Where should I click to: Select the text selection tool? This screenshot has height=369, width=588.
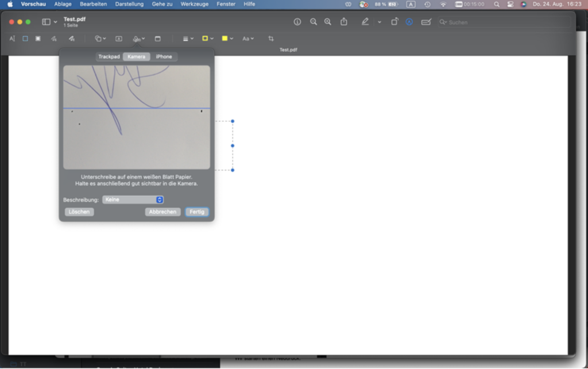click(x=12, y=39)
